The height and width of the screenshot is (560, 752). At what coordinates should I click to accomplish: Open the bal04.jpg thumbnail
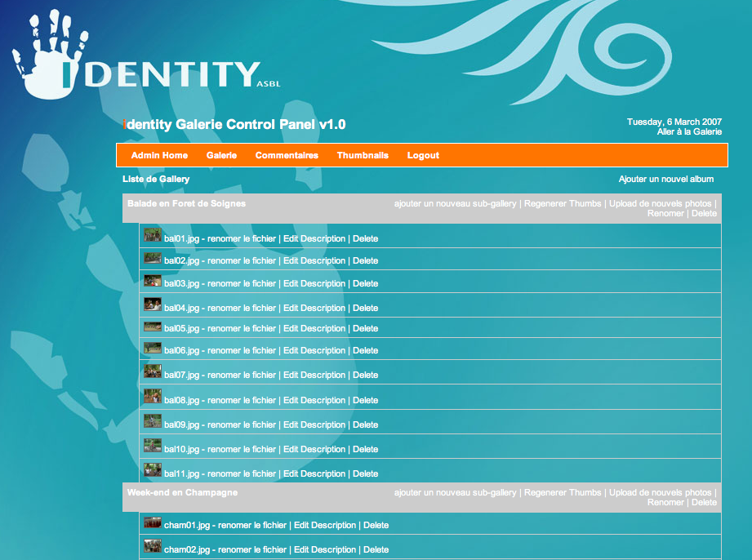153,304
